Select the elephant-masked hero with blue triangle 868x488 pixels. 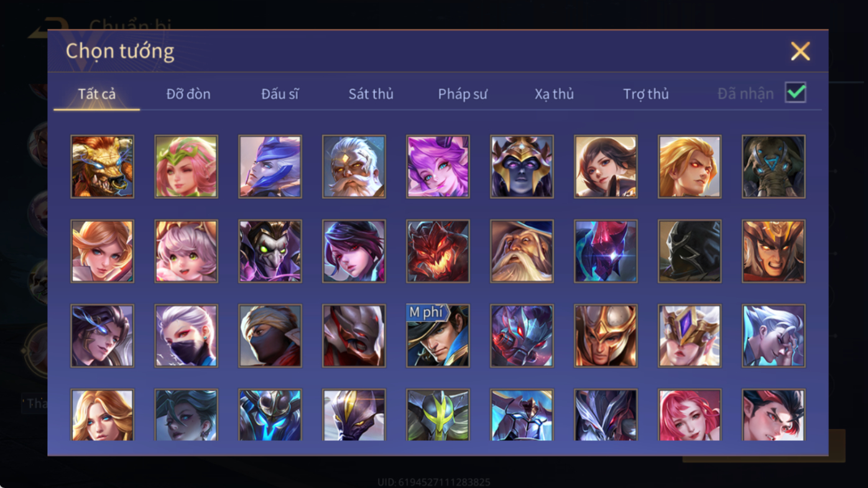click(773, 167)
